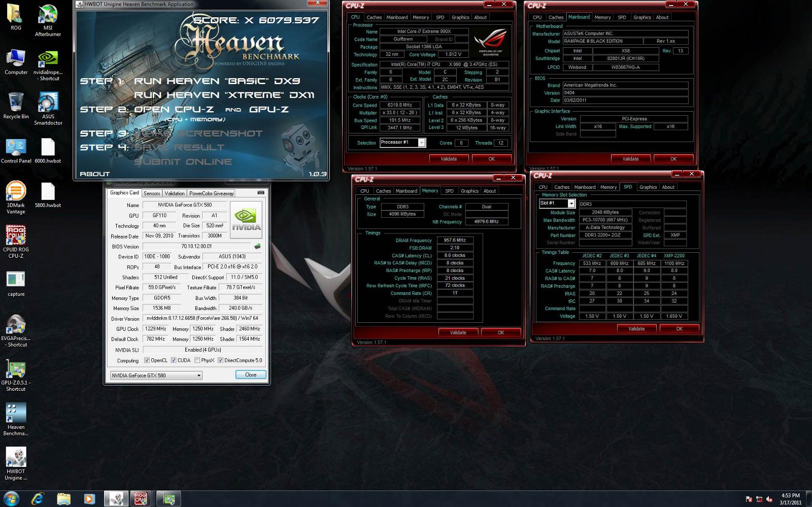Expand Processor #1 selection dropdown
This screenshot has height=507, width=812.
pyautogui.click(x=422, y=143)
